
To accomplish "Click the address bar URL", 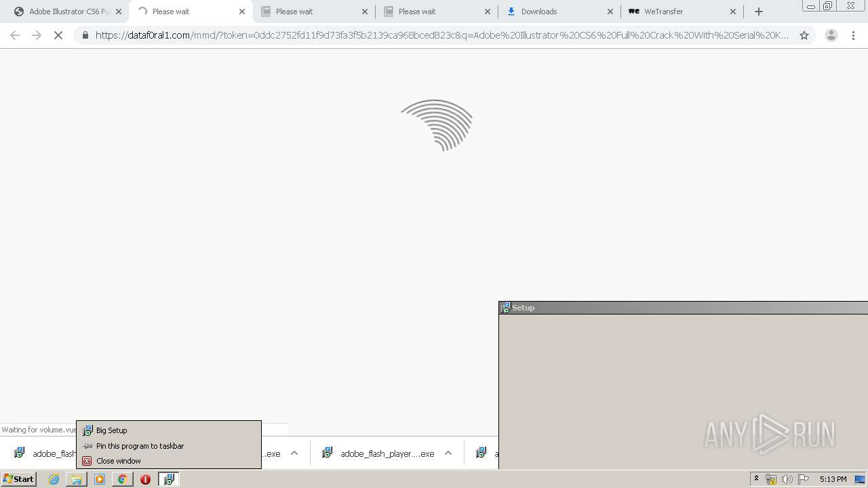I will 442,35.
